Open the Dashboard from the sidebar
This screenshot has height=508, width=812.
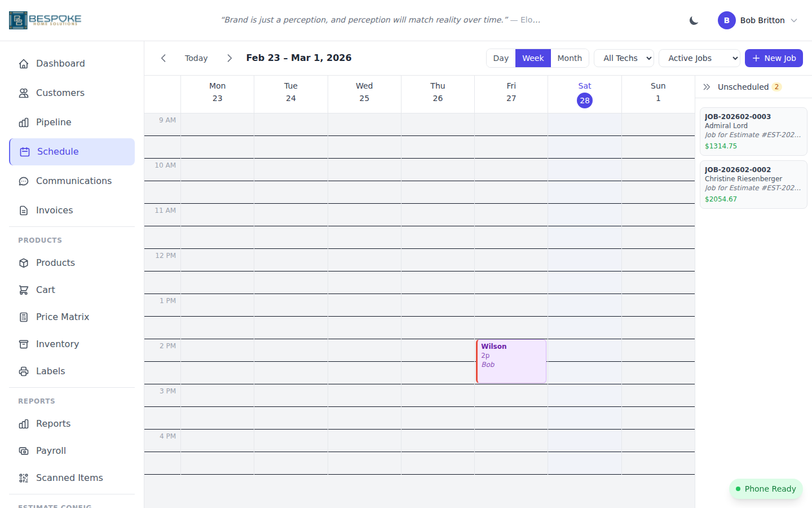point(60,63)
